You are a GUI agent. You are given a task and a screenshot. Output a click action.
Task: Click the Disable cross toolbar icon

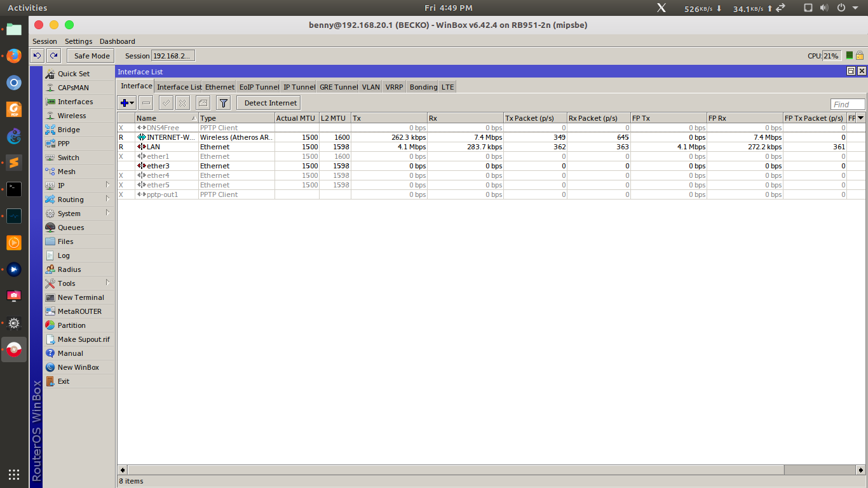pos(182,102)
